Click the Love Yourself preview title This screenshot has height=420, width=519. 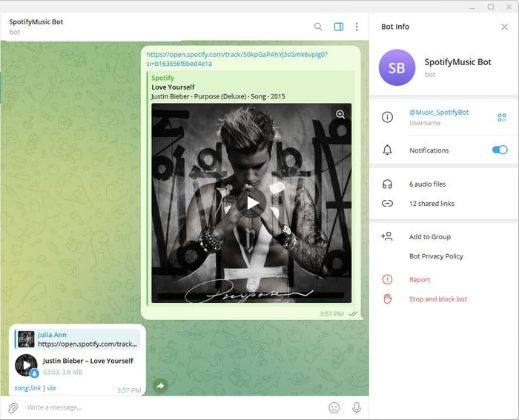173,87
